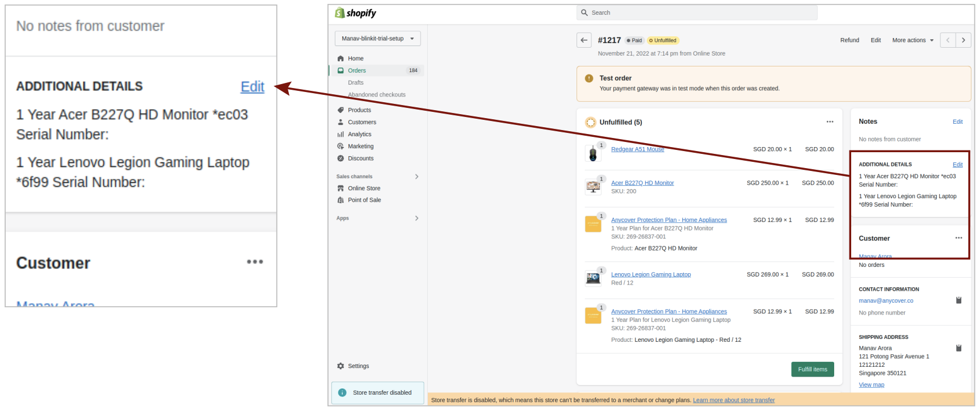
Task: Open the Acer B227Q HD Monitor link
Action: [x=642, y=183]
